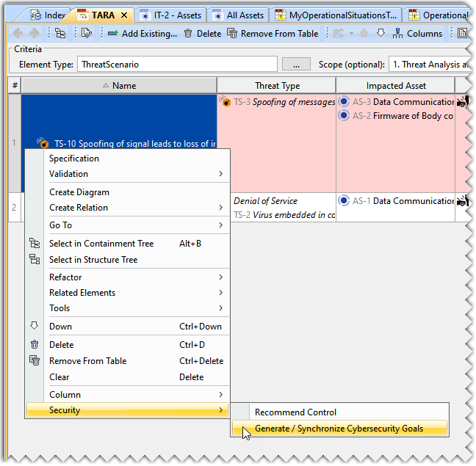The width and height of the screenshot is (476, 466).
Task: Click the Delete trash icon in toolbar
Action: 189,33
